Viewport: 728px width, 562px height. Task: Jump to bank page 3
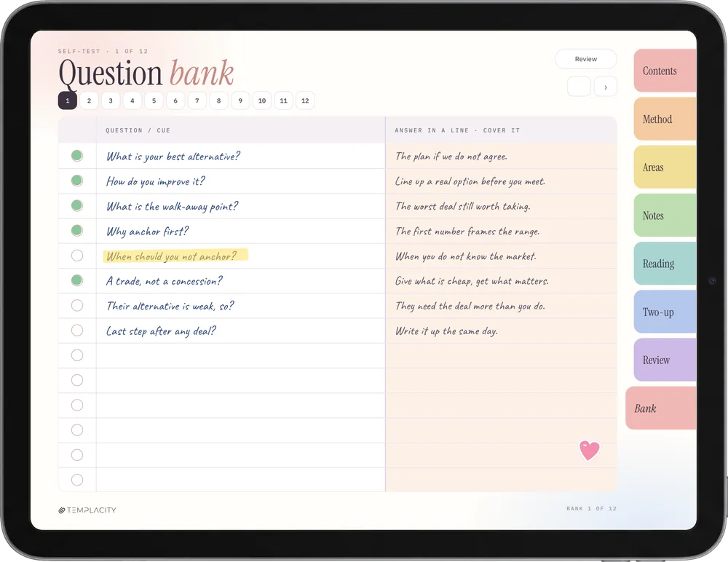(x=111, y=100)
